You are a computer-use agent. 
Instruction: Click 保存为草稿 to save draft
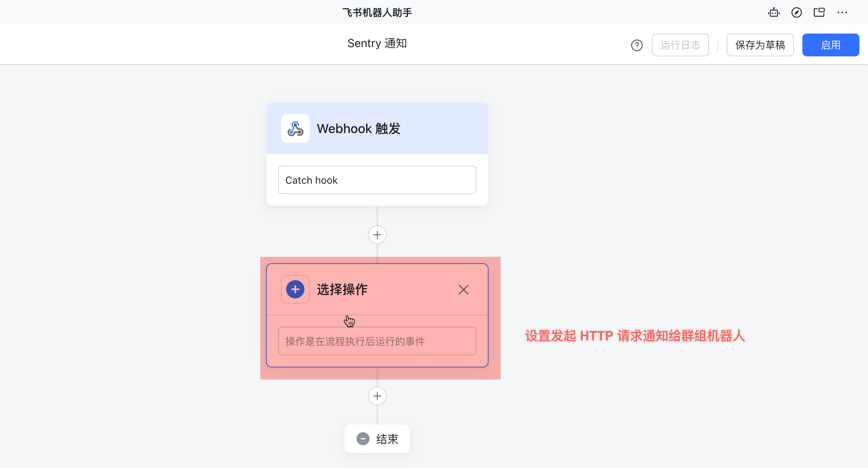point(760,45)
